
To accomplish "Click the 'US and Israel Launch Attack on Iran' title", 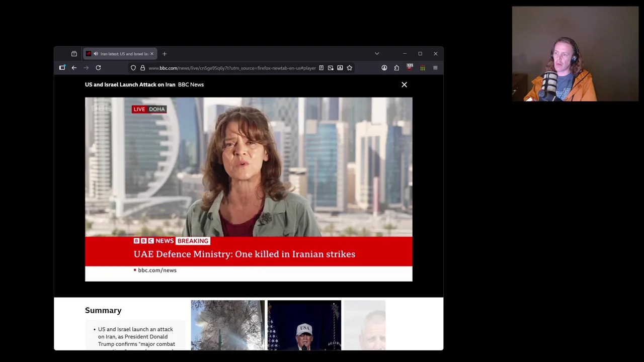I will tap(130, 84).
